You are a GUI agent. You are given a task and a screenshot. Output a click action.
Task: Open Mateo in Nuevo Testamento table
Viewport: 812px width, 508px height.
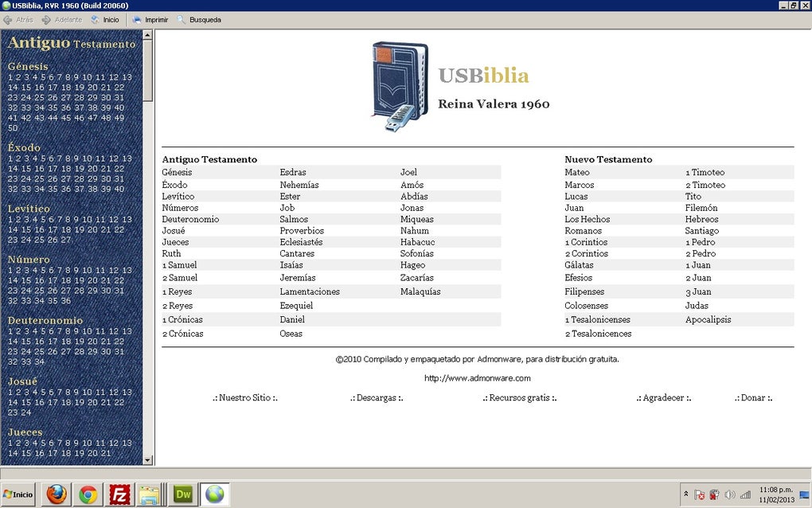pyautogui.click(x=577, y=173)
